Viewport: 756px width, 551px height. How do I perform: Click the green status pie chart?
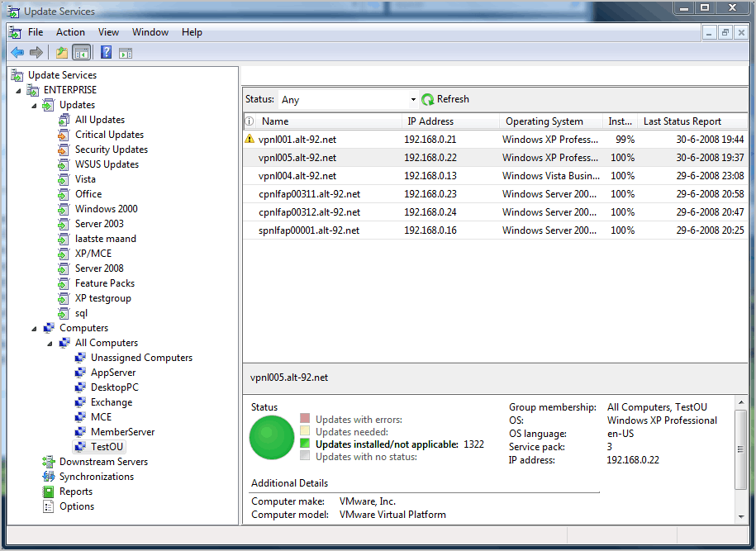[272, 437]
